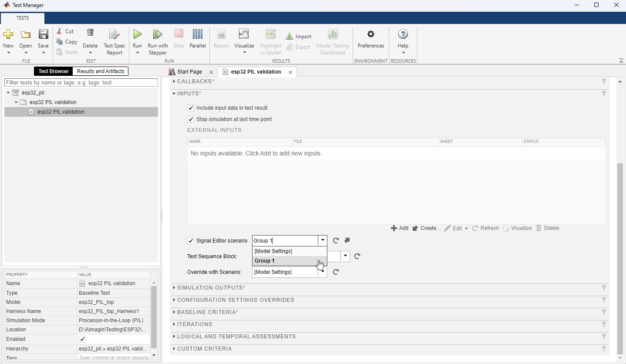Image resolution: width=626 pixels, height=364 pixels.
Task: Expand the Baseline Criteria section
Action: click(174, 312)
